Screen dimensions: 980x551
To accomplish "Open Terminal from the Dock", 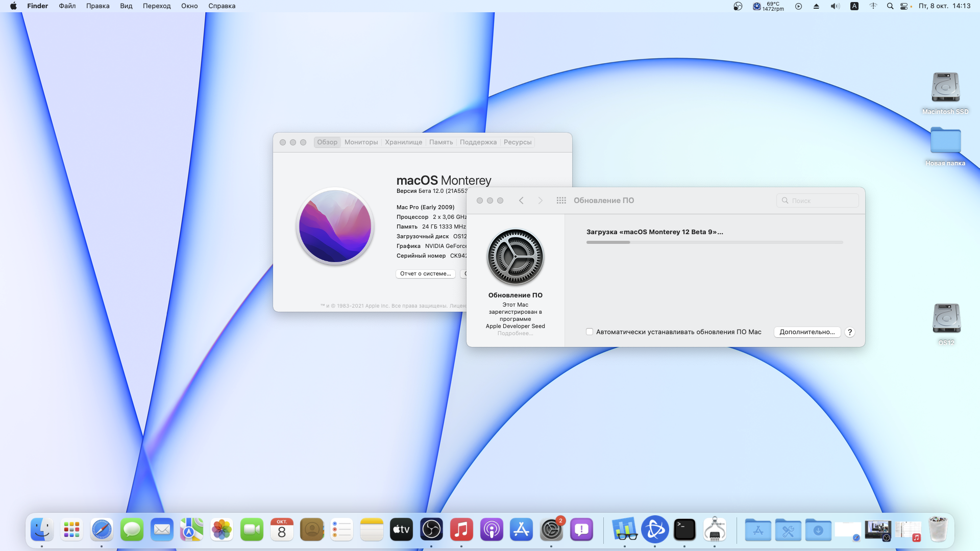I will pos(684,530).
